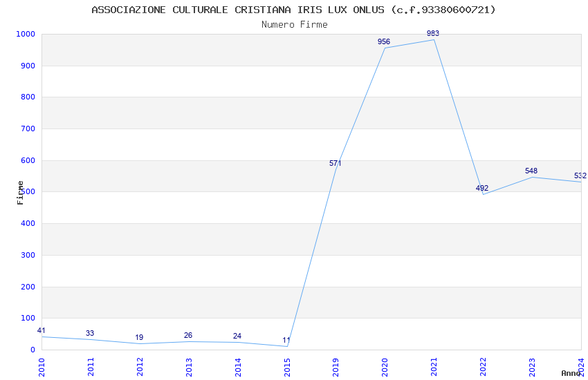Click the y-axis value 400

tap(28, 223)
